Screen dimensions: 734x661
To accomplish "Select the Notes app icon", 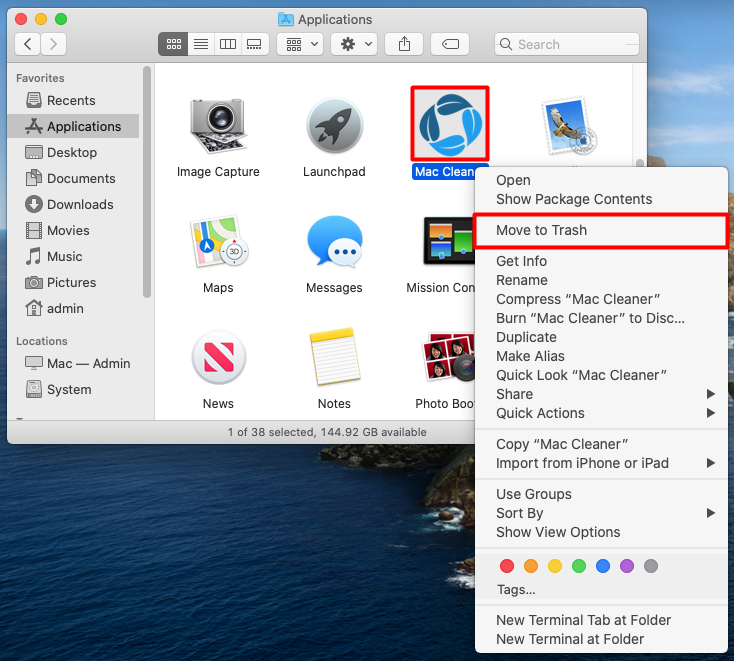I will pos(335,357).
